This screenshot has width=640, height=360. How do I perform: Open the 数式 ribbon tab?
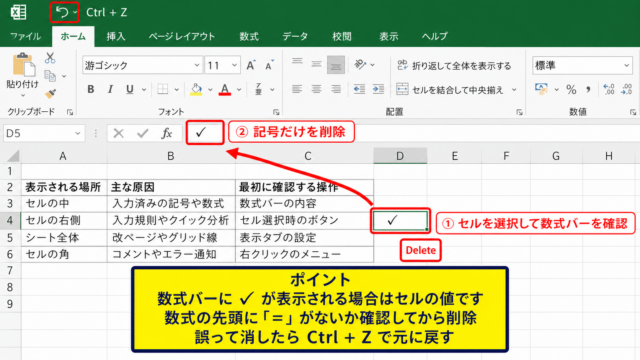tap(249, 36)
